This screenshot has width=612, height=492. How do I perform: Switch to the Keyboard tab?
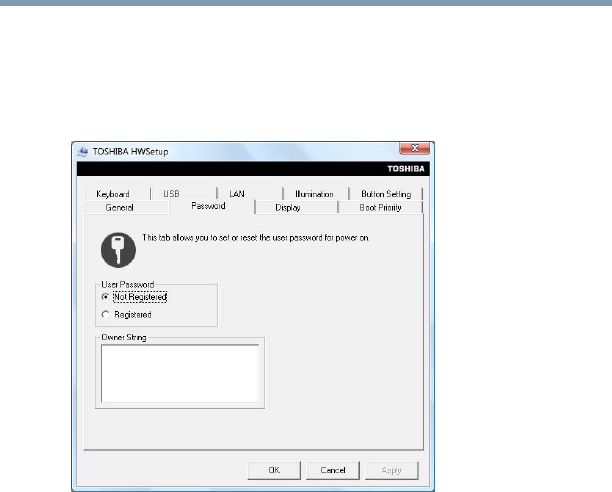click(x=117, y=194)
